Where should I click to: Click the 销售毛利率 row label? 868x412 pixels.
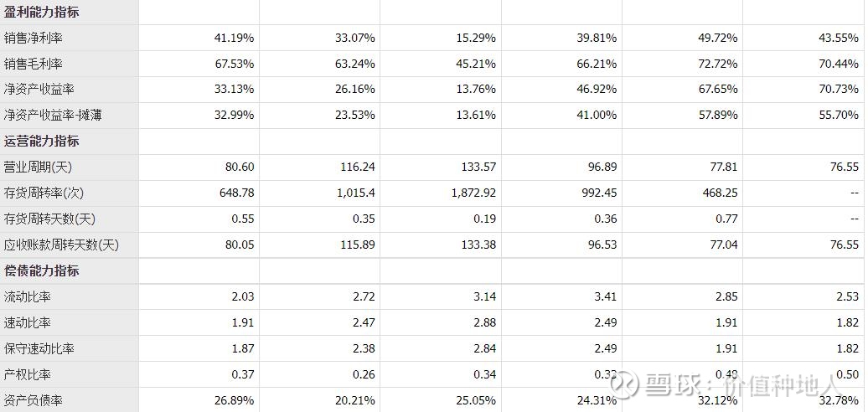[34, 64]
